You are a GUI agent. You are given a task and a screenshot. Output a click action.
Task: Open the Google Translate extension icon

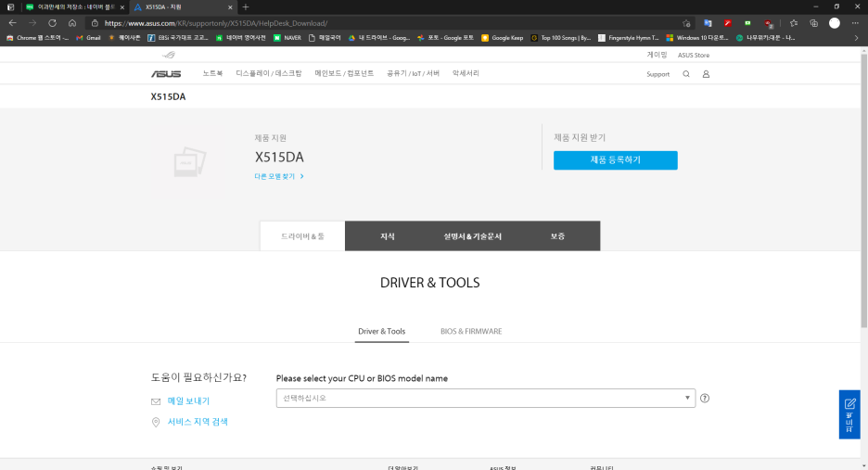[708, 23]
